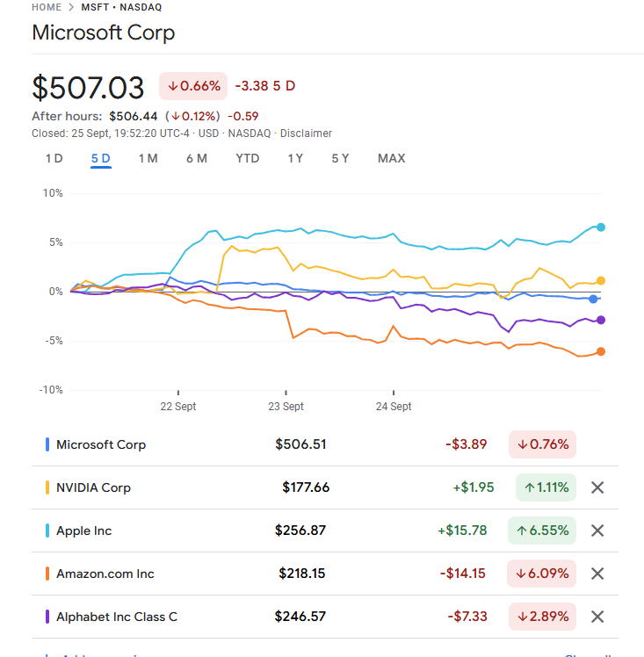Click Amazon's 6.09% down badge
This screenshot has width=644, height=657.
pos(542,574)
